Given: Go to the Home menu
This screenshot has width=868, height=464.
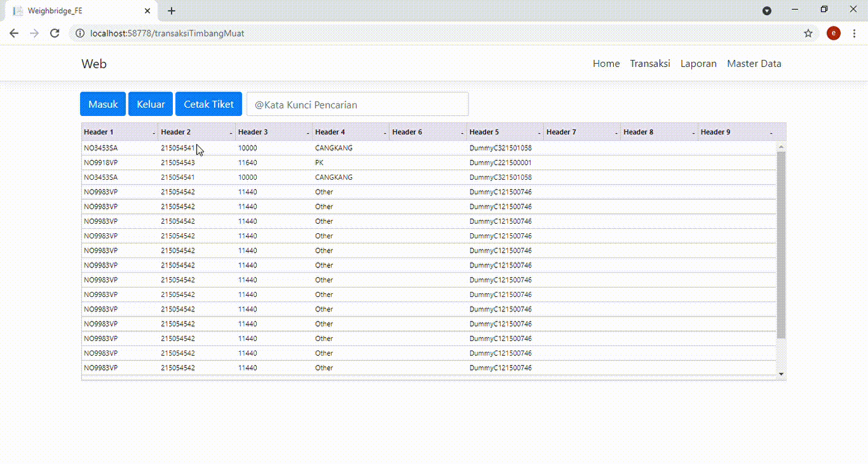Looking at the screenshot, I should coord(606,64).
